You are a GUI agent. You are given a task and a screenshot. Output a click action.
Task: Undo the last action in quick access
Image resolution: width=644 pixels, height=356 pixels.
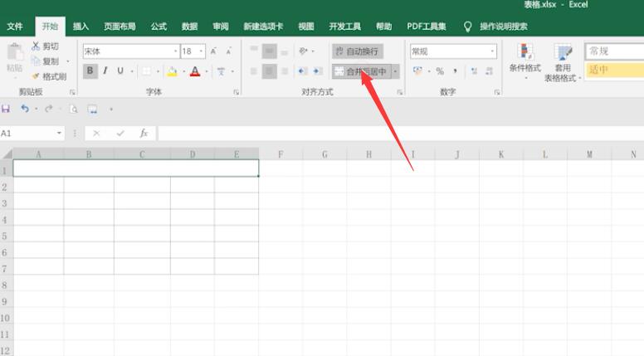(25, 109)
